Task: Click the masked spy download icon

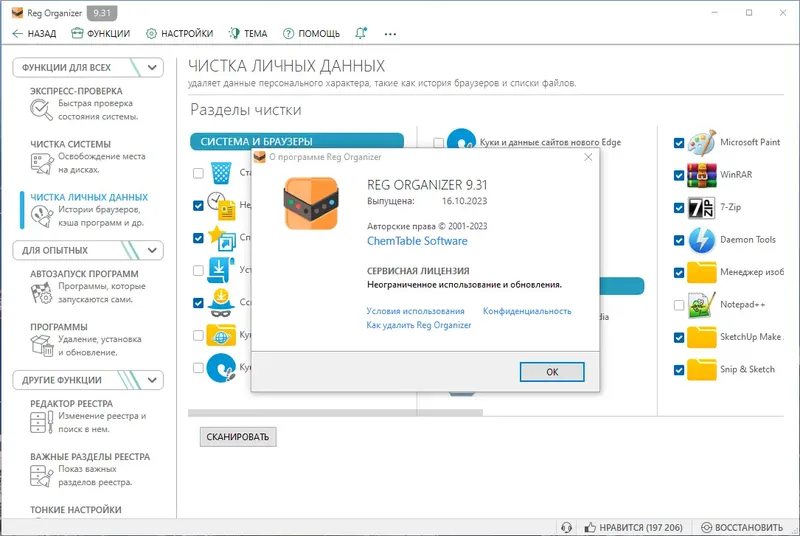Action: [221, 302]
